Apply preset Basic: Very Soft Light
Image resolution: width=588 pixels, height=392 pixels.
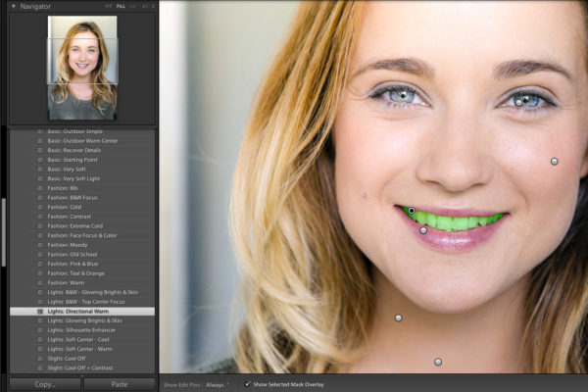click(x=82, y=178)
